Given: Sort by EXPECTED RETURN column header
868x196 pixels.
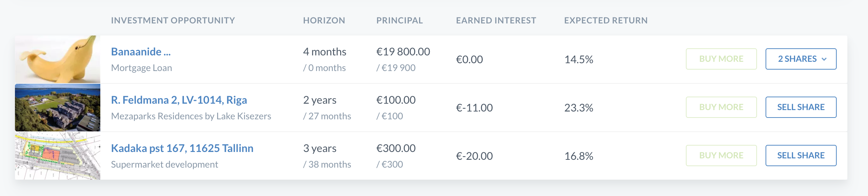Looking at the screenshot, I should (606, 21).
